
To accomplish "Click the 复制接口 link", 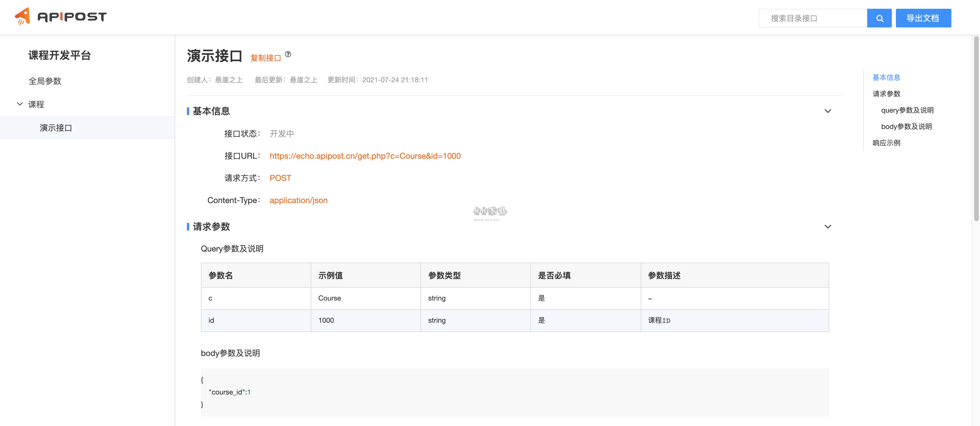I will pyautogui.click(x=265, y=58).
